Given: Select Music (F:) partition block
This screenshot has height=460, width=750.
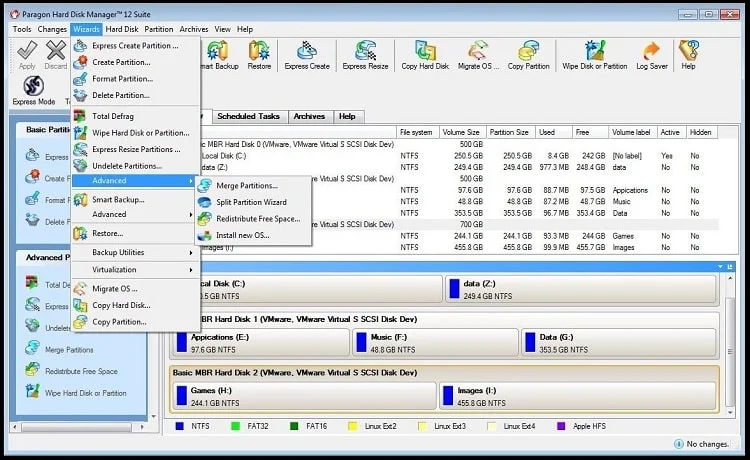Looking at the screenshot, I should tap(435, 343).
